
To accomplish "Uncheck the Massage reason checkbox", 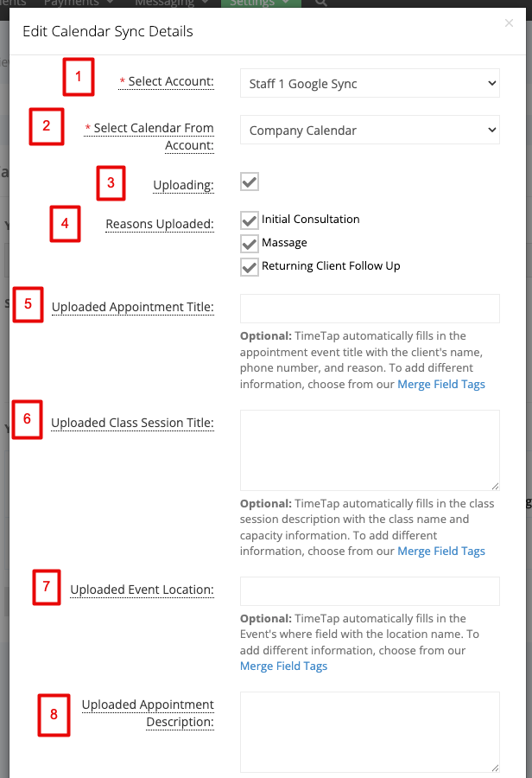I will coord(250,244).
